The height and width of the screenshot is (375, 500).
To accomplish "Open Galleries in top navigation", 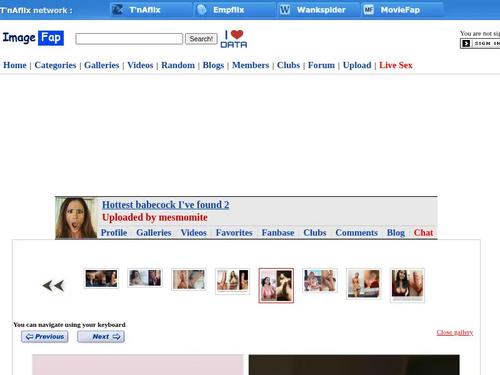I will (x=102, y=65).
